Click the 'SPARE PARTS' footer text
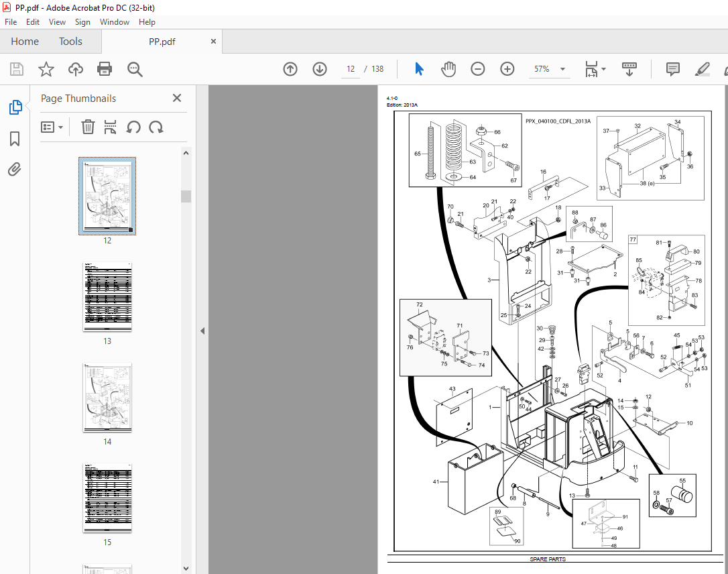The height and width of the screenshot is (574, 728). pos(548,559)
